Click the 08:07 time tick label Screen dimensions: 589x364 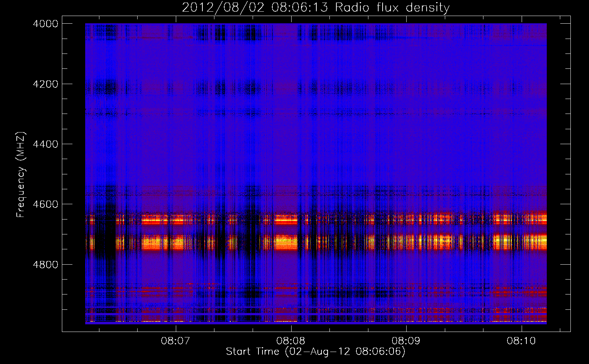tap(175, 341)
